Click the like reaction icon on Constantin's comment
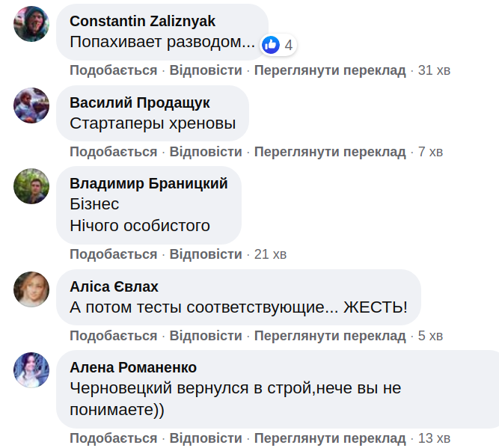Image resolution: width=499 pixels, height=448 pixels. (271, 44)
